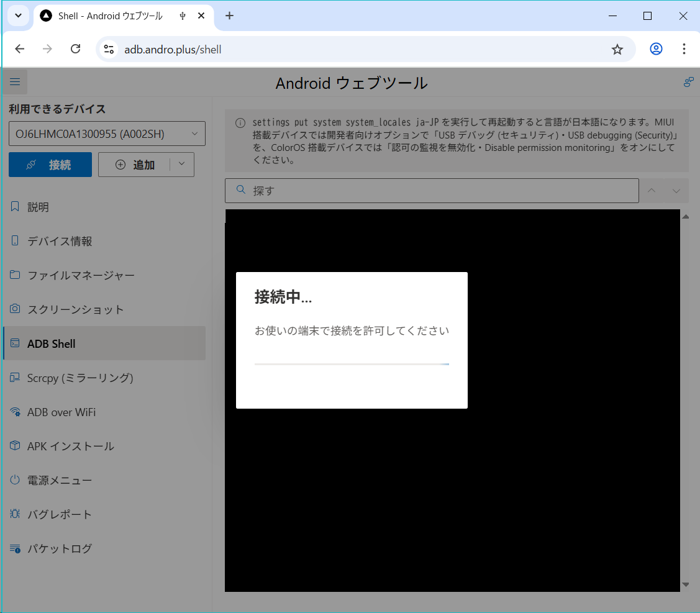Open a new browser tab
Viewport: 700px width, 613px height.
click(229, 16)
